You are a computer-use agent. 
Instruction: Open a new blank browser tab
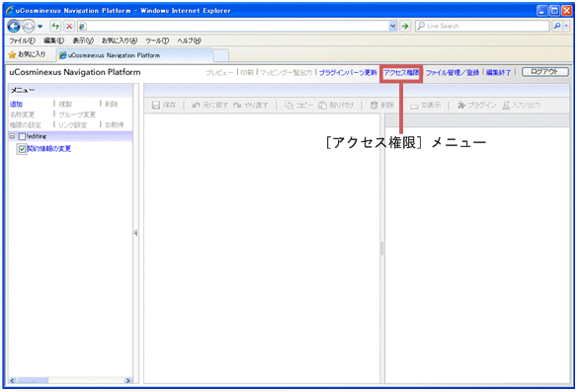[221, 55]
